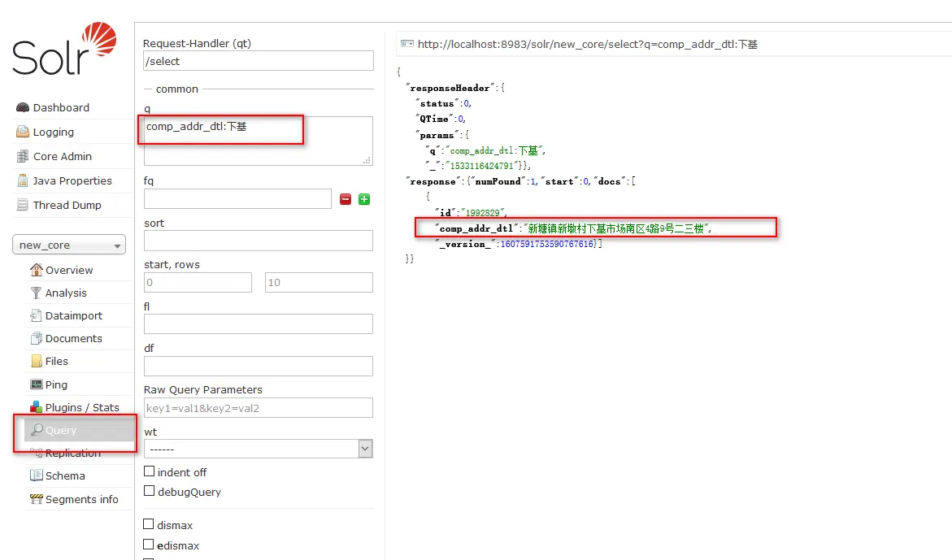Viewport: 952px width, 560px height.
Task: Click the Dataimport icon
Action: [36, 315]
